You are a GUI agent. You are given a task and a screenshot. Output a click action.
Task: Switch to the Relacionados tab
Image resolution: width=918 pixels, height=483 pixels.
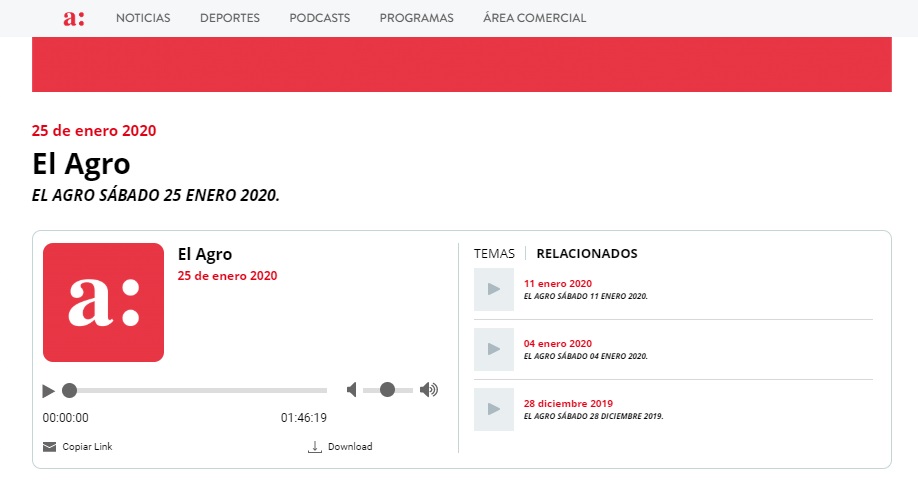(x=587, y=254)
